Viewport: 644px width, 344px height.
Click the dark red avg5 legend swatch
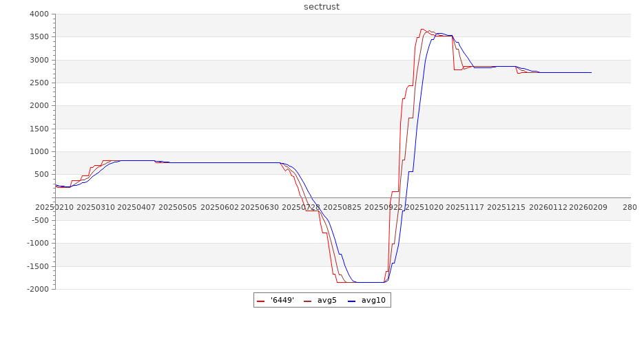[307, 301]
